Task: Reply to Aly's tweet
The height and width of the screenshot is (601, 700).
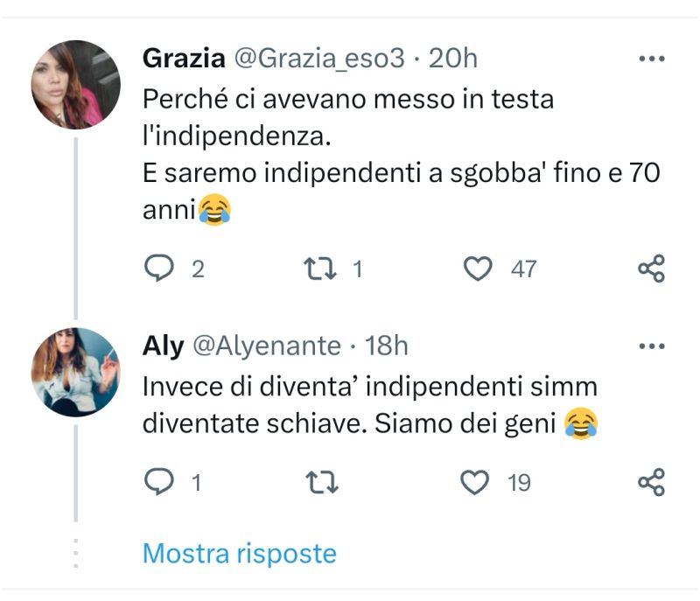Action: tap(158, 481)
